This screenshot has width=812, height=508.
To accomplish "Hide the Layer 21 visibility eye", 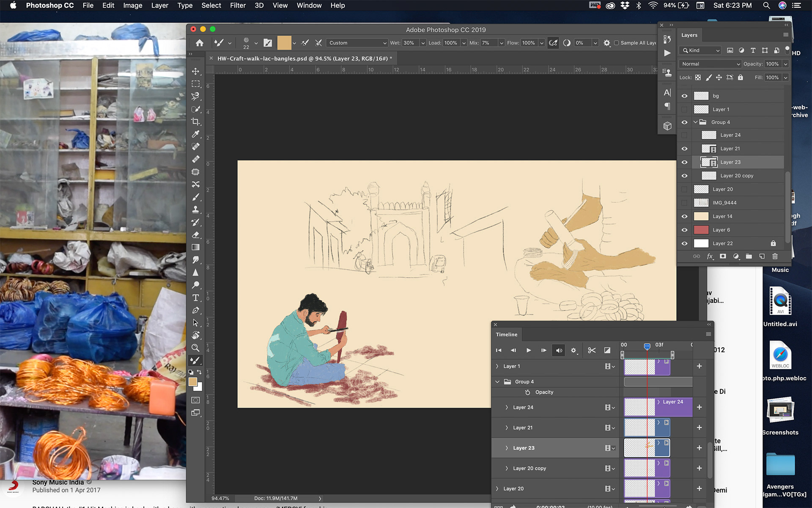I will pyautogui.click(x=684, y=149).
